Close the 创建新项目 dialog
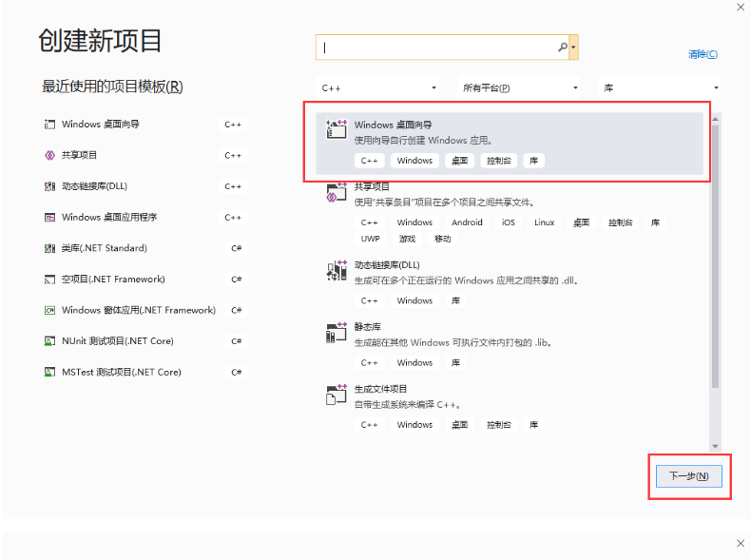Image resolution: width=751 pixels, height=560 pixels. click(741, 8)
